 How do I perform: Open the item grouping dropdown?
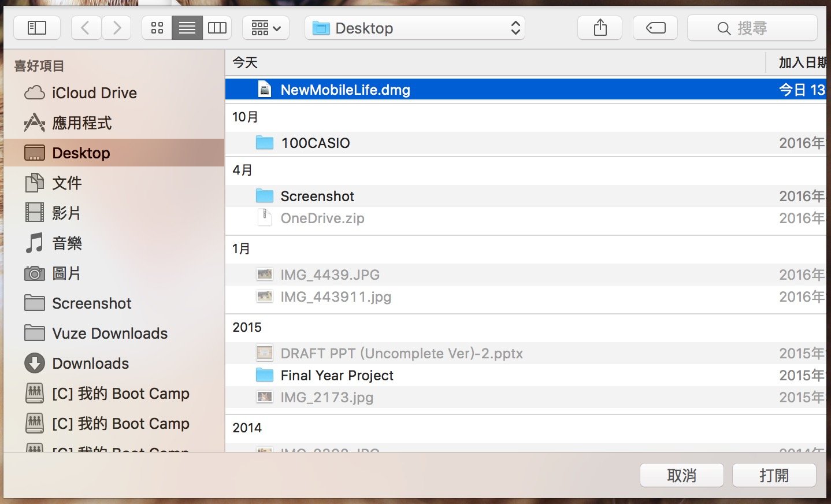point(265,28)
